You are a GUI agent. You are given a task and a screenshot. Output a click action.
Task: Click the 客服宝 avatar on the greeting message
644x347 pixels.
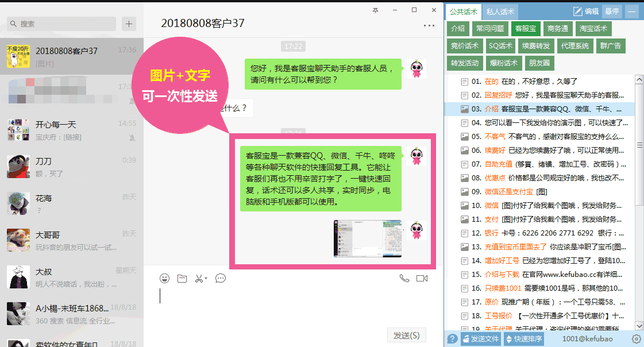417,69
